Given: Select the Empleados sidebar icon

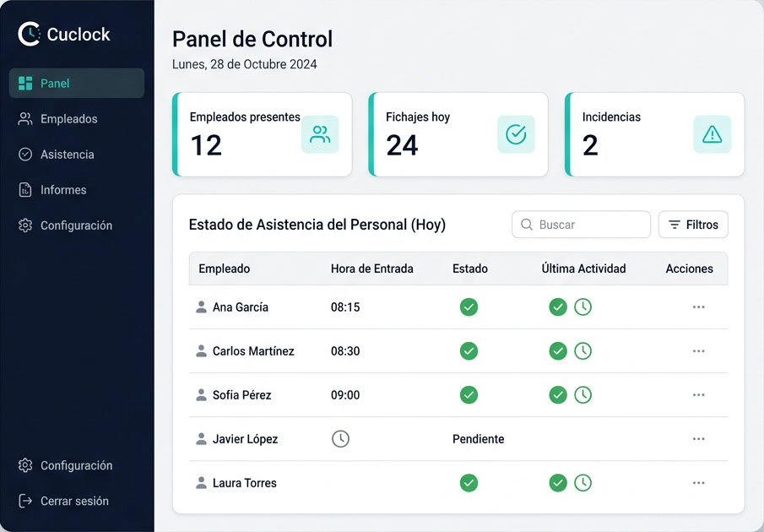Looking at the screenshot, I should [25, 118].
